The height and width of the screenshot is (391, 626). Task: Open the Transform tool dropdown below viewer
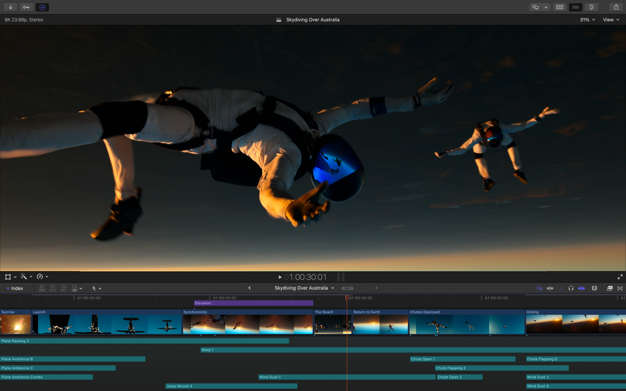click(x=15, y=276)
